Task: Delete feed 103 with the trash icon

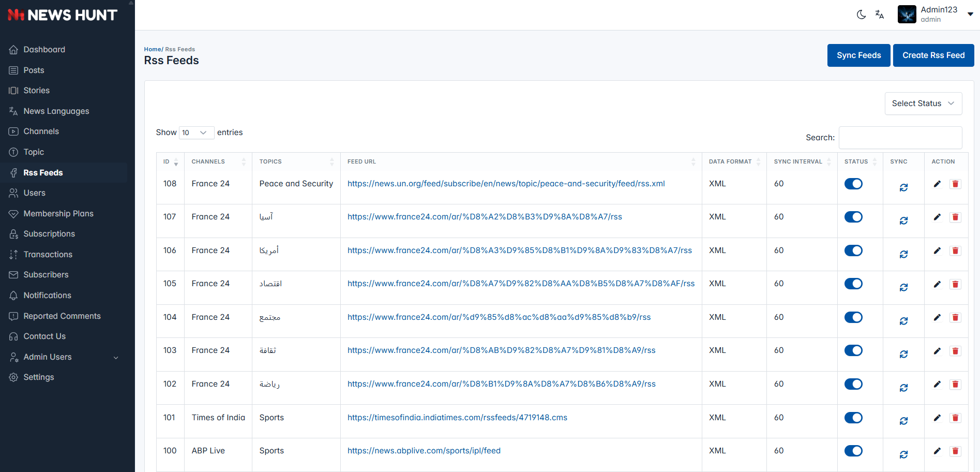Action: tap(955, 351)
